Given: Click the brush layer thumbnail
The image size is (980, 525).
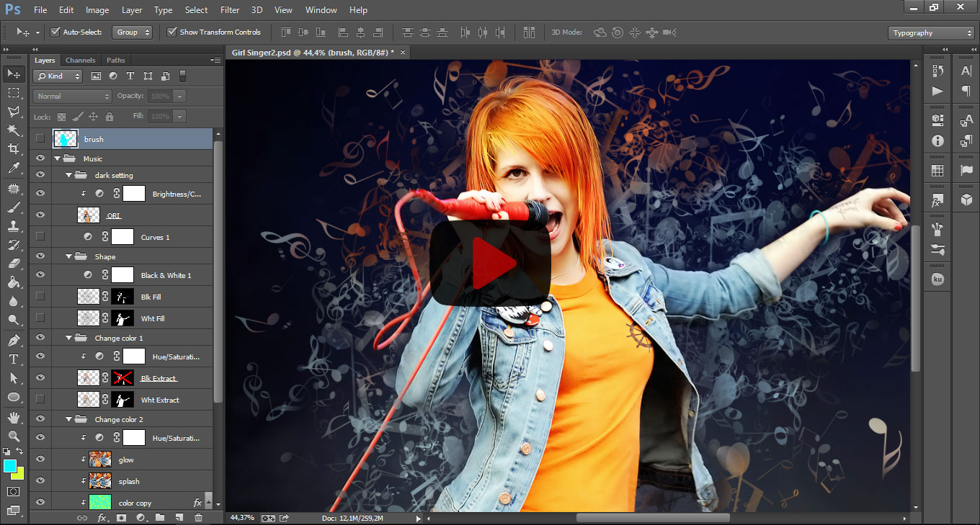Looking at the screenshot, I should pos(64,138).
